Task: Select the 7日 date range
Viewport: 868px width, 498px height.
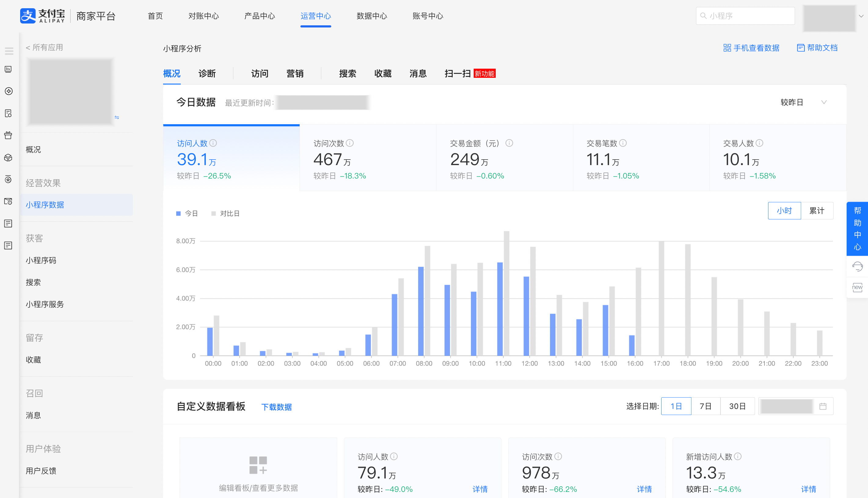Action: 706,406
